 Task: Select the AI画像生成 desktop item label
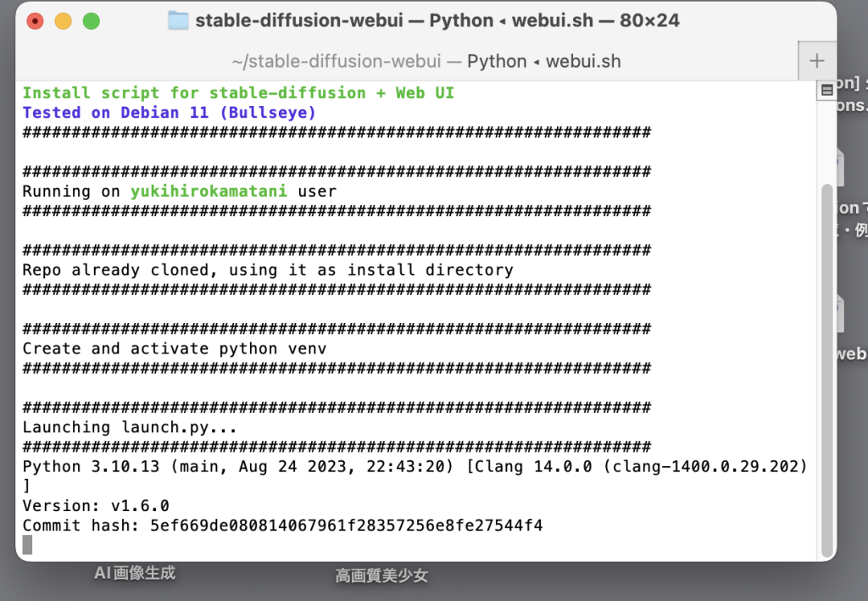coord(134,574)
